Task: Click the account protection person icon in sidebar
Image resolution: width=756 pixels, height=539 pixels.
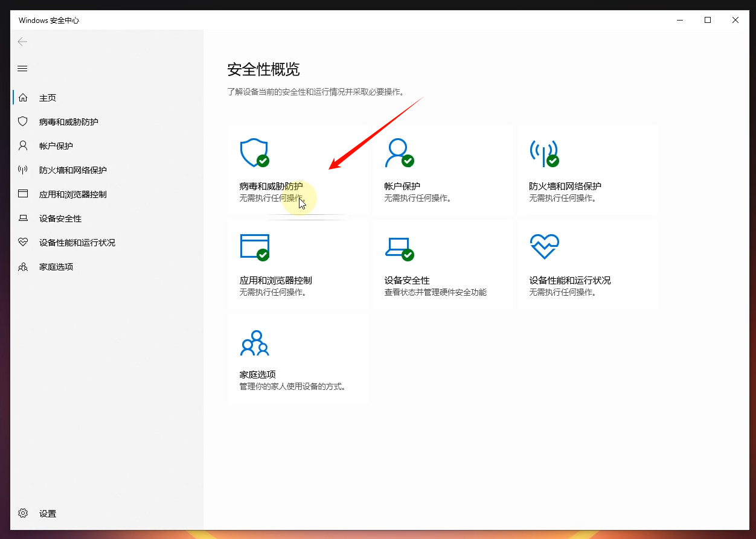Action: [x=23, y=145]
